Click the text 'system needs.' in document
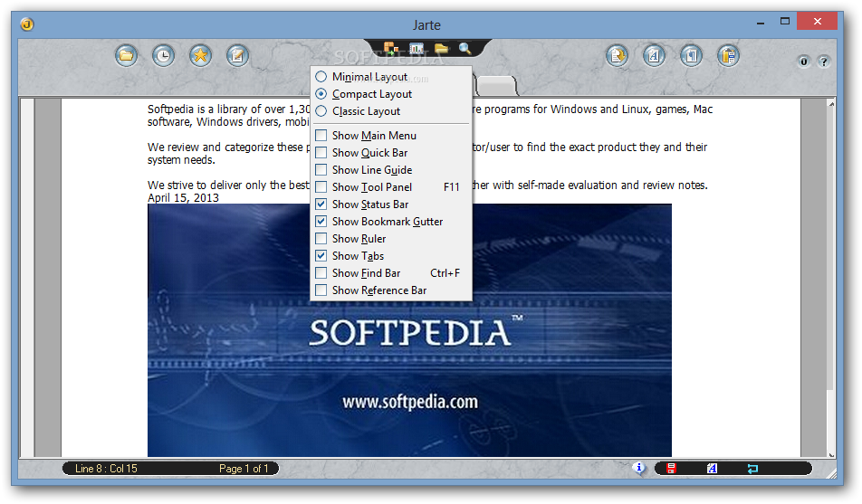Image resolution: width=862 pixels, height=504 pixels. pos(181,160)
